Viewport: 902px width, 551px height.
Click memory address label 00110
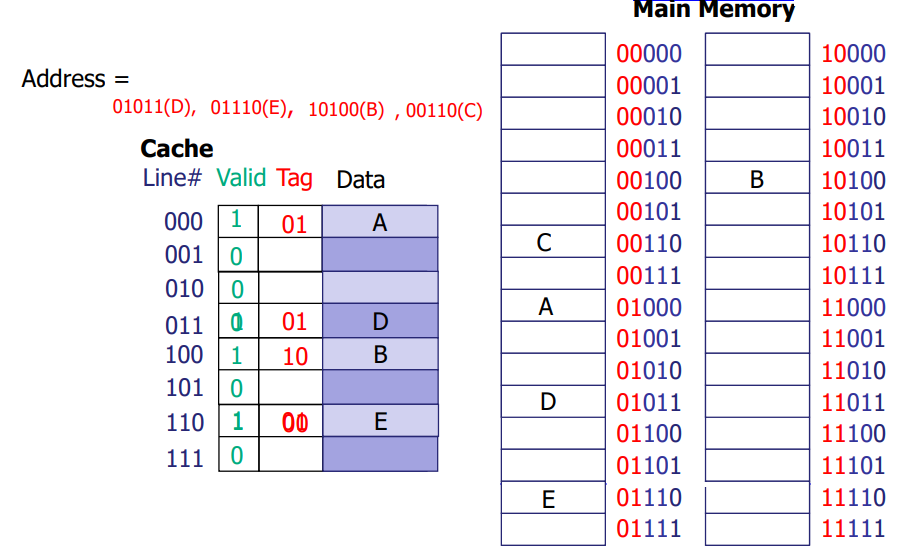click(x=649, y=243)
